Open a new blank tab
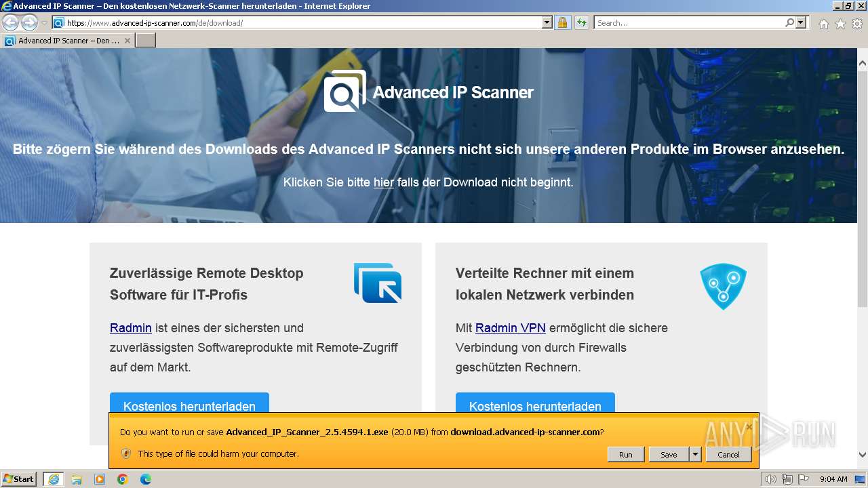This screenshot has height=488, width=868. 146,41
